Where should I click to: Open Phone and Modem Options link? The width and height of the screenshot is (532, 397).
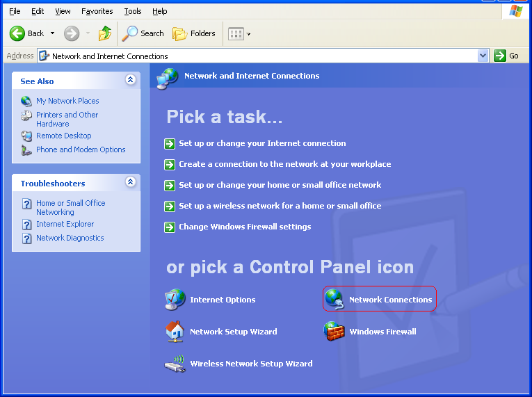[81, 149]
